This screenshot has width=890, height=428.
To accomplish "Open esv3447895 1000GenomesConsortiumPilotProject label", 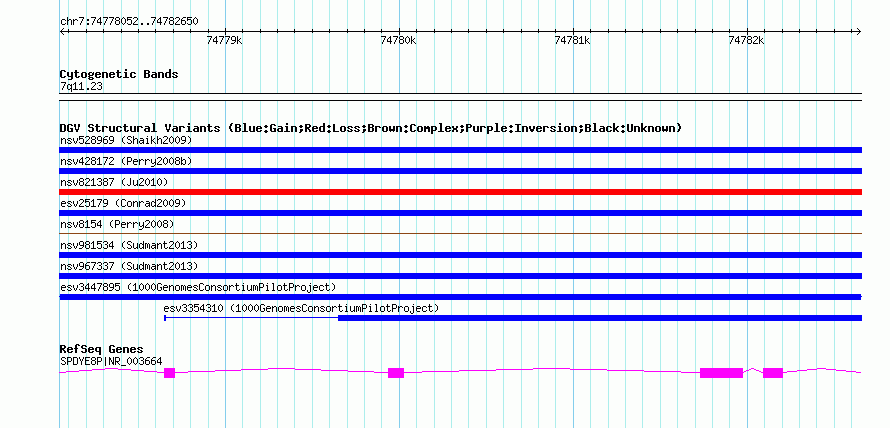I will click(x=198, y=287).
